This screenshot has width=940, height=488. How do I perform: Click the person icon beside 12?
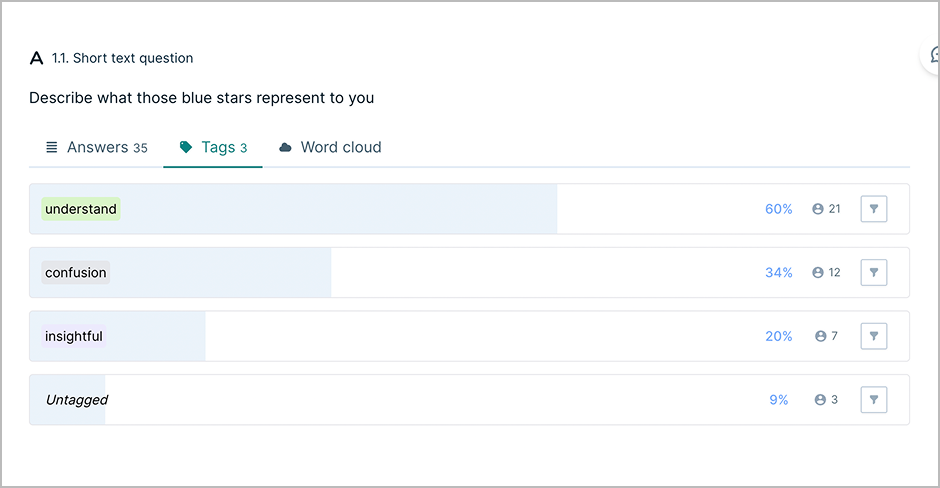coord(818,272)
